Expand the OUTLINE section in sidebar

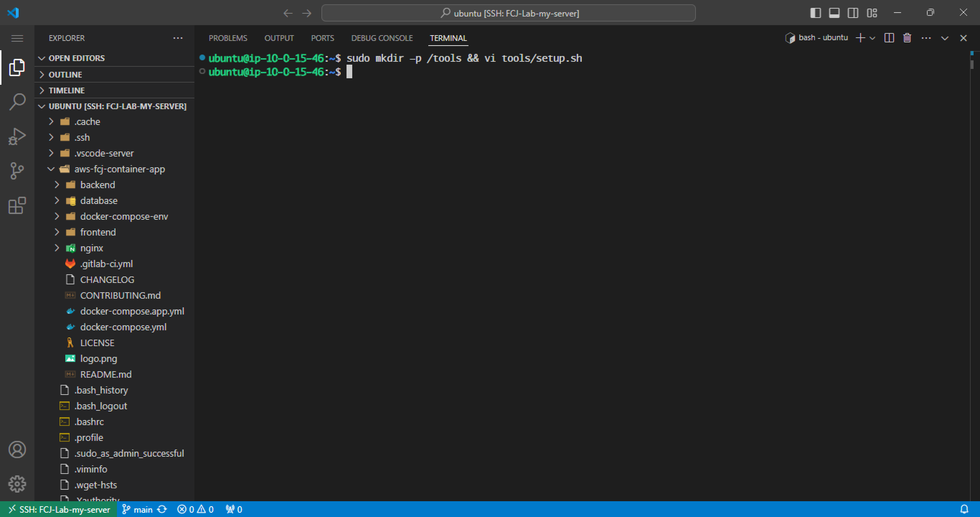click(x=65, y=74)
